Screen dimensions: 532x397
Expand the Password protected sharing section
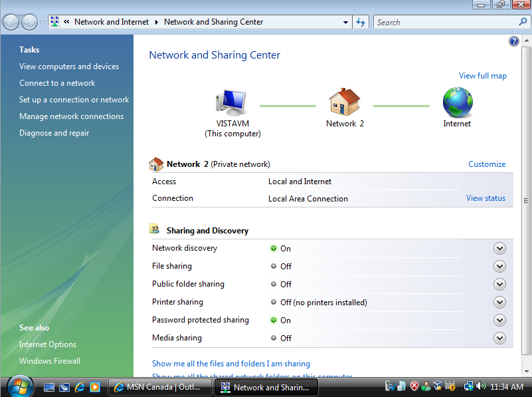(x=500, y=321)
